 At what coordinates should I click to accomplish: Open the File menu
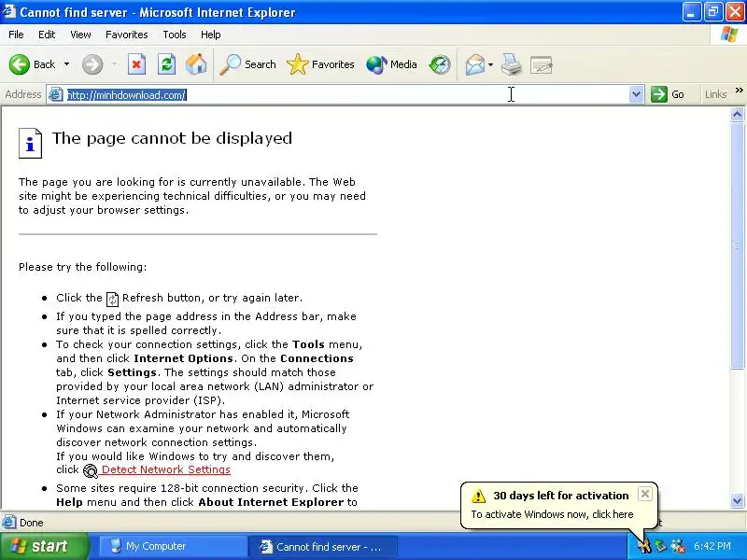(16, 35)
